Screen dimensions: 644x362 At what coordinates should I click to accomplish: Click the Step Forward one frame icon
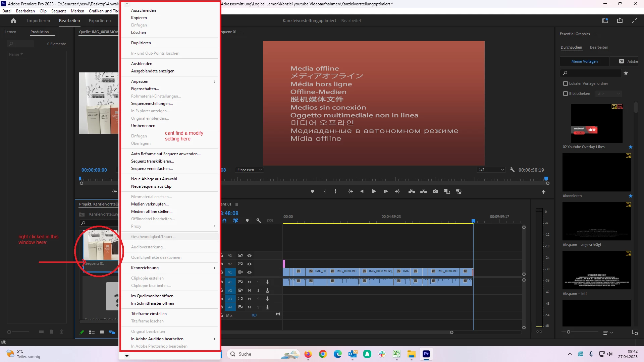[386, 191]
